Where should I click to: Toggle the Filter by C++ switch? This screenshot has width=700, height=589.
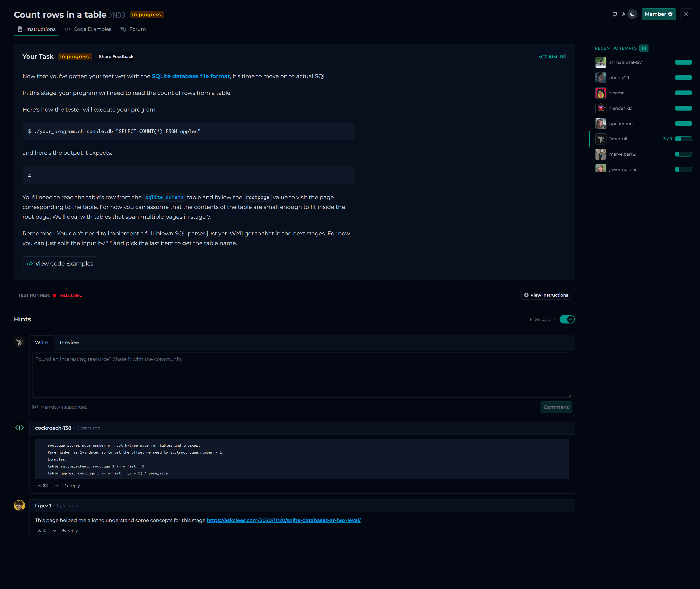tap(567, 319)
